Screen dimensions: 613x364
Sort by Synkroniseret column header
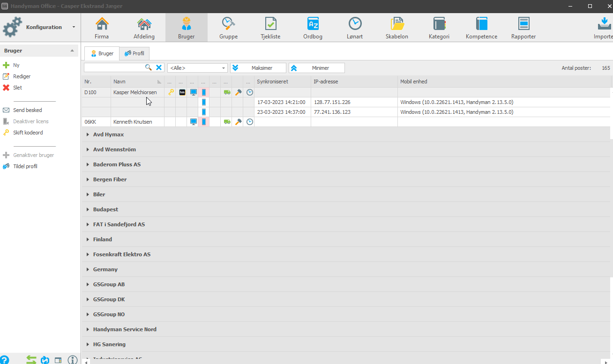click(x=283, y=82)
